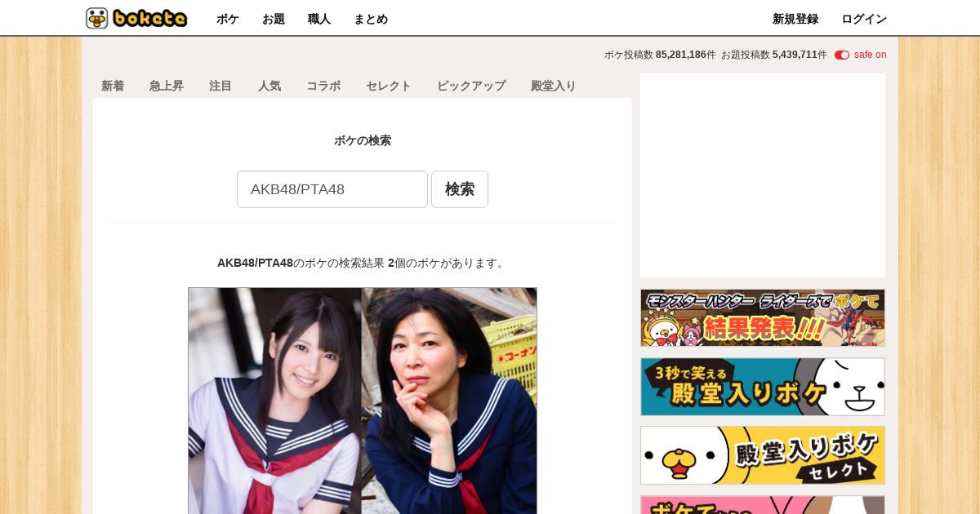Switch to the 新着 tab

113,86
